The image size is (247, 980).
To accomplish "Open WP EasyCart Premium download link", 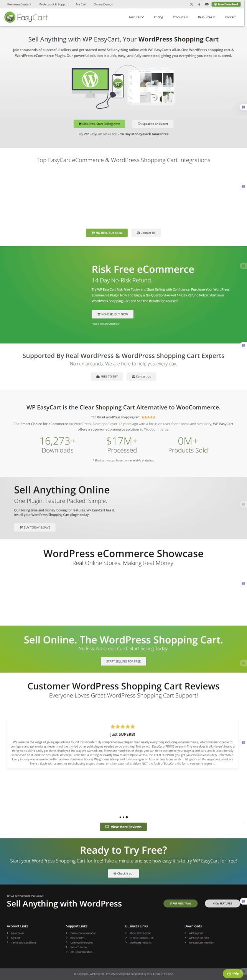I will click(201, 942).
